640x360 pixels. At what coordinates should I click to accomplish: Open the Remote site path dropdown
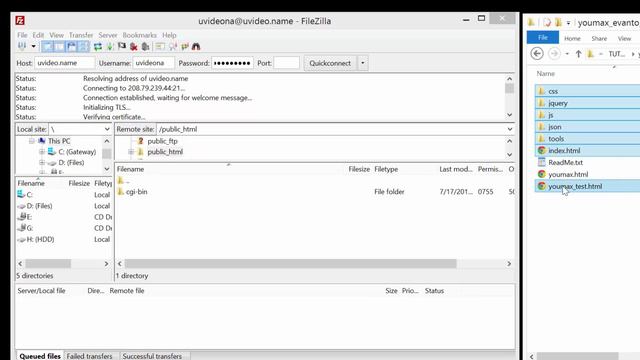coord(510,129)
